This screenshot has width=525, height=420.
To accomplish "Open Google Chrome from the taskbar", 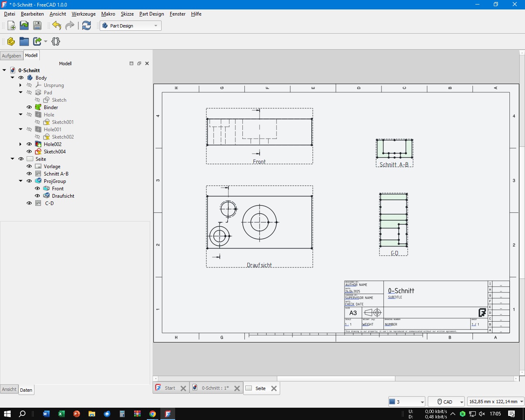I will pos(153,413).
